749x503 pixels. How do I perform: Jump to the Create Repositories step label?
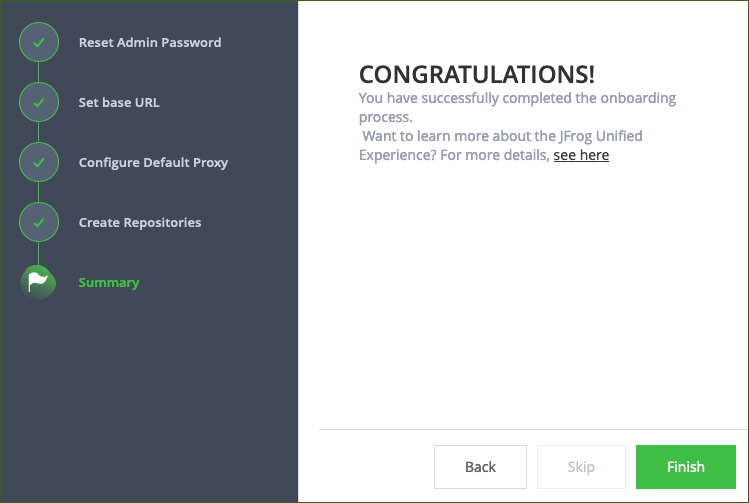click(x=140, y=223)
